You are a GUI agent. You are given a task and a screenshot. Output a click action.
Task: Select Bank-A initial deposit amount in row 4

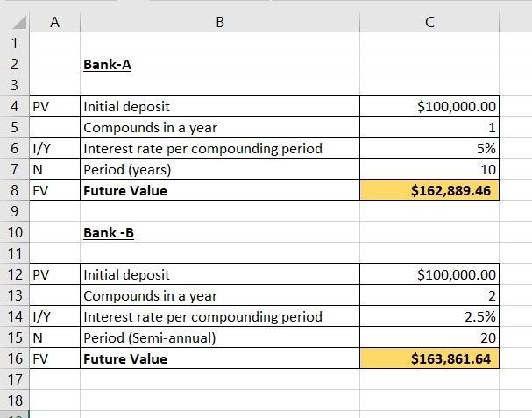(429, 106)
